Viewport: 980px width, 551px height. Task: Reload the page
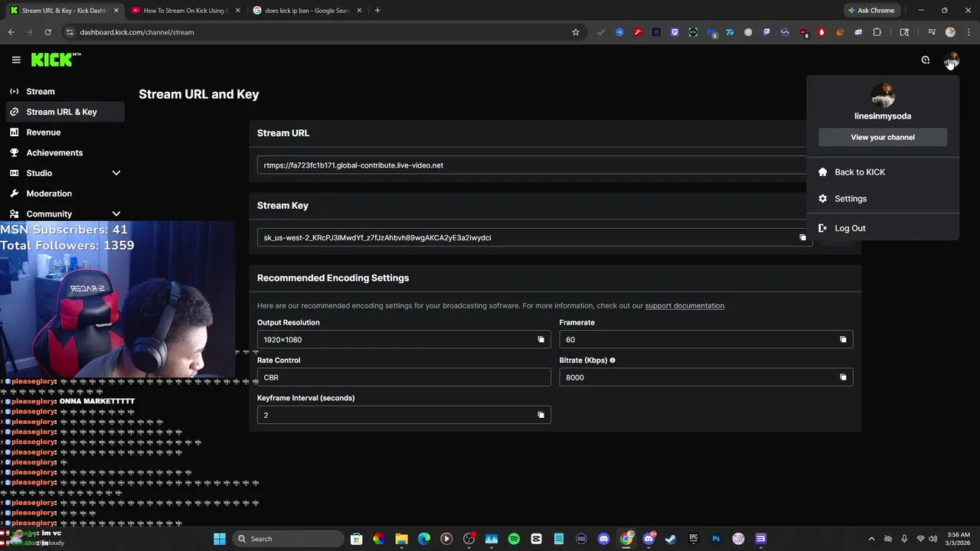pos(47,32)
